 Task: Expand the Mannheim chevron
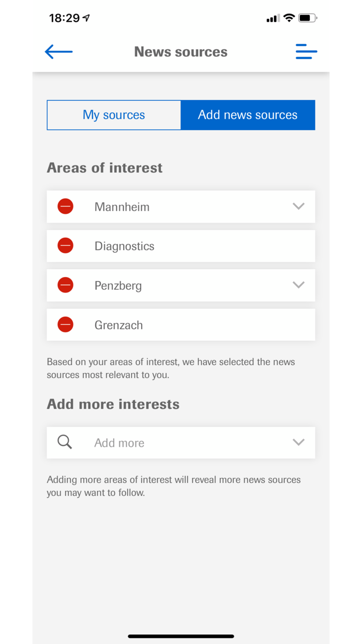coord(298,207)
